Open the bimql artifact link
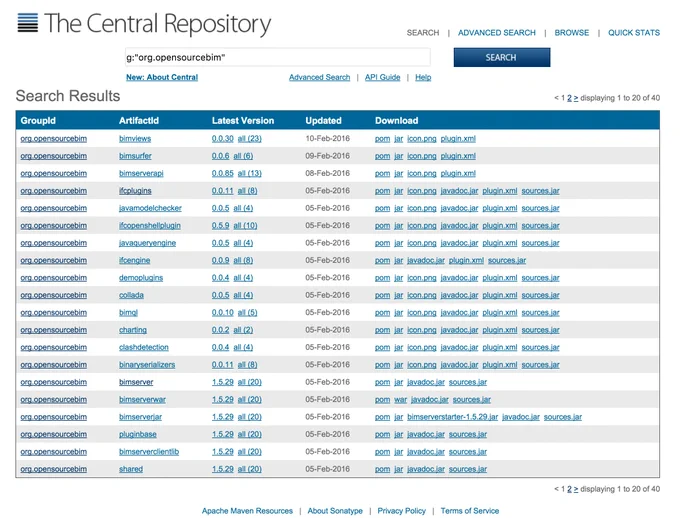Screen dimensions: 680x518 [x=128, y=312]
